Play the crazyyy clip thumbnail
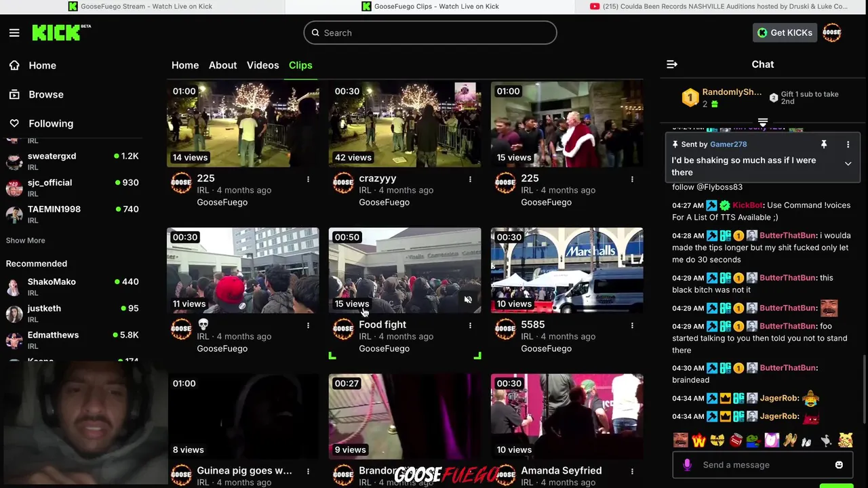This screenshot has width=868, height=488. coord(405,124)
